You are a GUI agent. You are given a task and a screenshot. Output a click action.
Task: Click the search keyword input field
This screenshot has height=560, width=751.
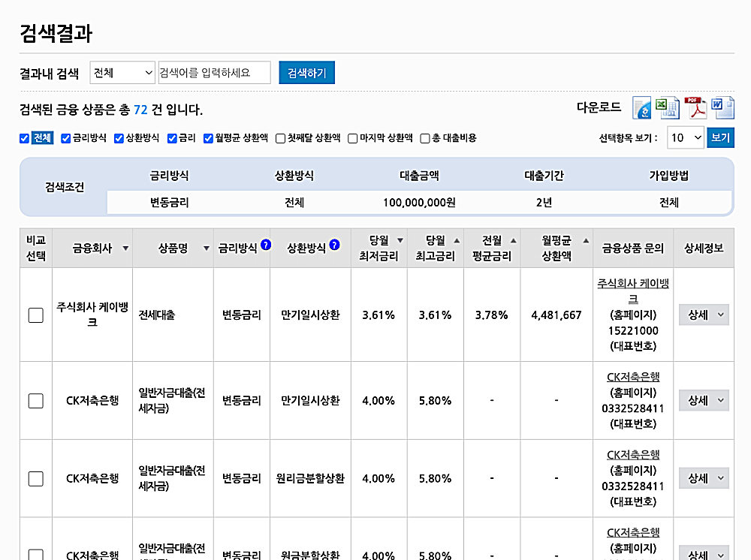click(214, 73)
